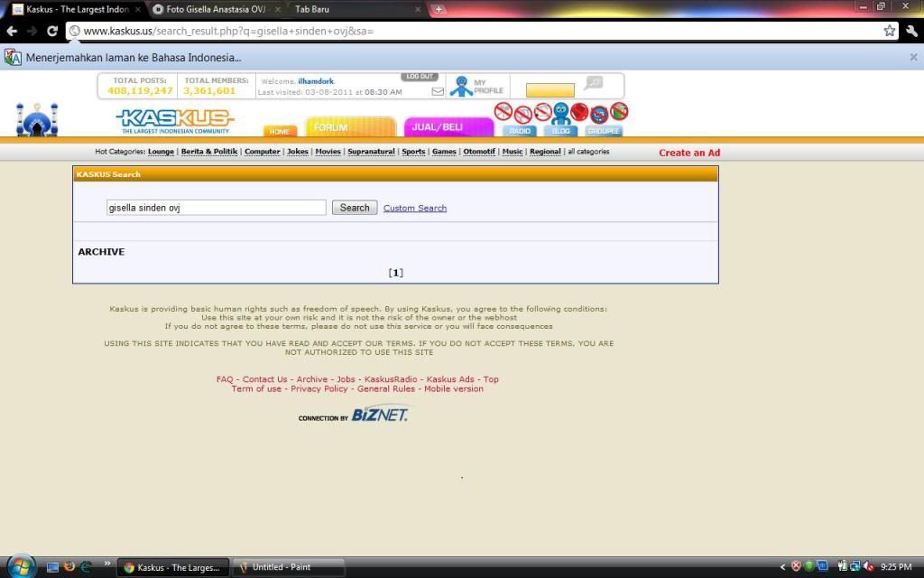Close the Tab Baru tab

pos(418,9)
